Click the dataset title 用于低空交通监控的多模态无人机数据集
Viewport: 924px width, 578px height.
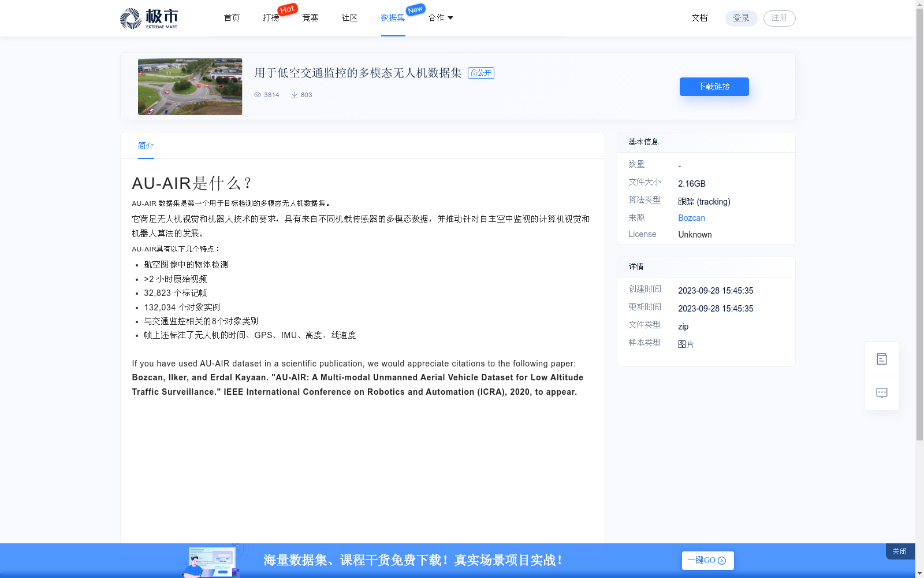358,73
